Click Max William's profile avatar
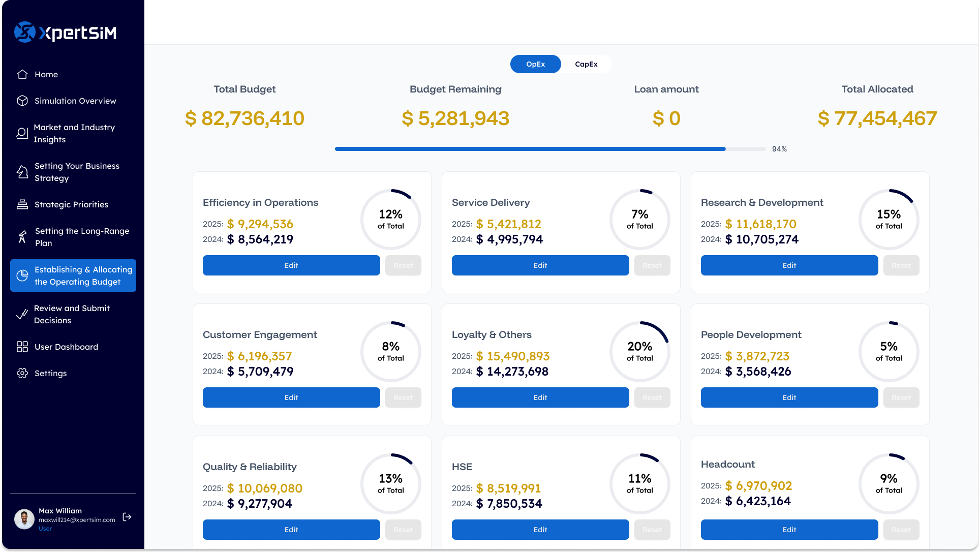 coord(24,519)
